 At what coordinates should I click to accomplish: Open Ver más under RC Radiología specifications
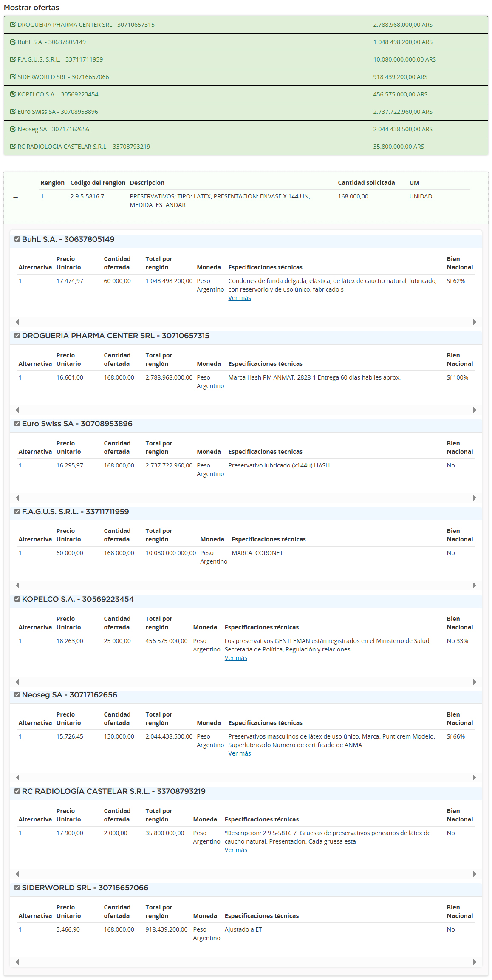pos(236,850)
